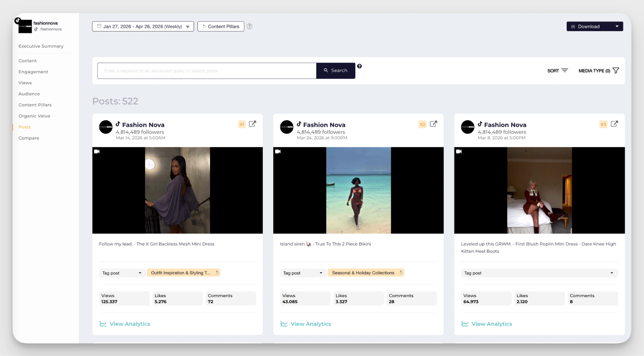View Analytics for the Mesh Mini Dress post
This screenshot has width=644, height=356.
(125, 324)
